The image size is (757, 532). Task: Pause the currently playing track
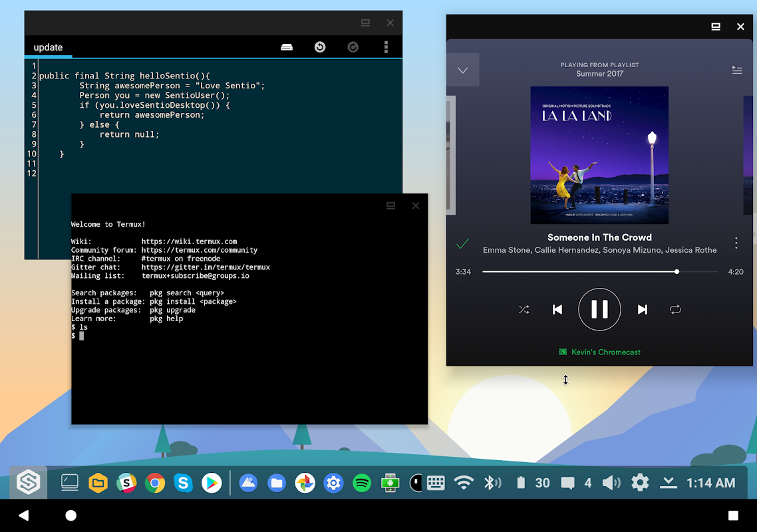[599, 309]
